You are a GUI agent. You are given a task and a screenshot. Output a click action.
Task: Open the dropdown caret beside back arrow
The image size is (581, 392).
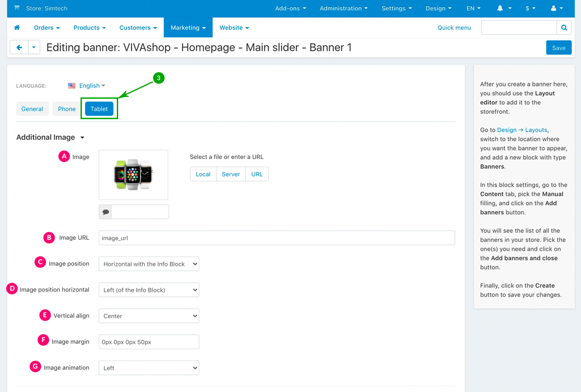pyautogui.click(x=34, y=47)
